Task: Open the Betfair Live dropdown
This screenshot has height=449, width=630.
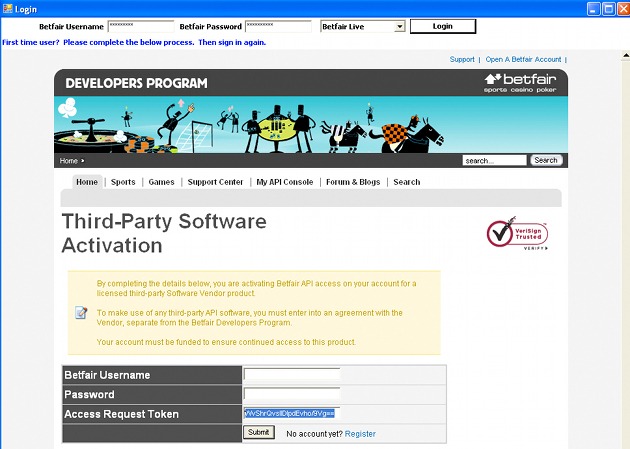Action: point(363,27)
